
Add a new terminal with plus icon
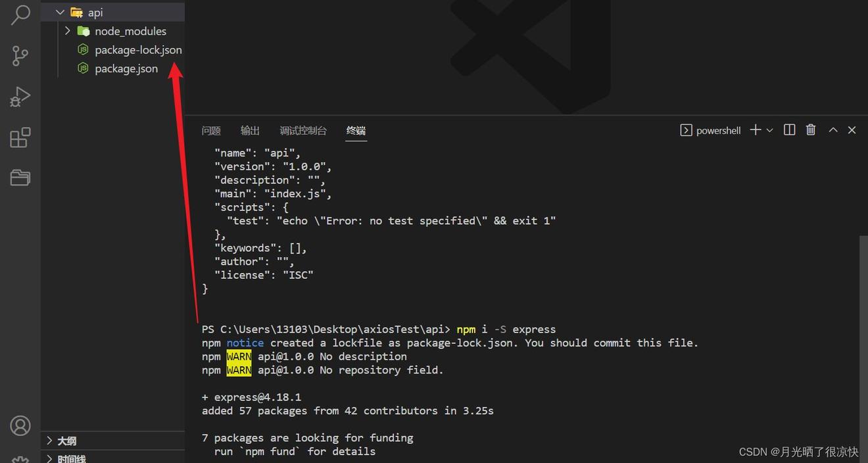click(x=755, y=130)
